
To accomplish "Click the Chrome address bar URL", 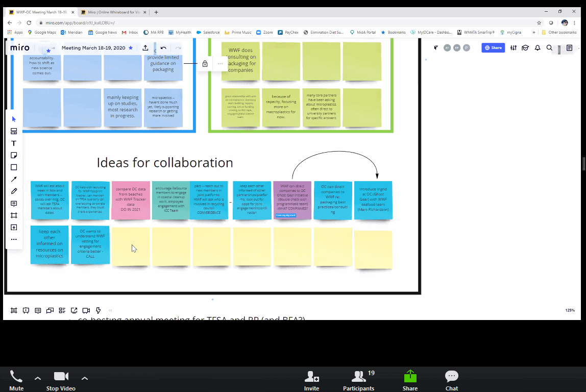I will [x=80, y=23].
